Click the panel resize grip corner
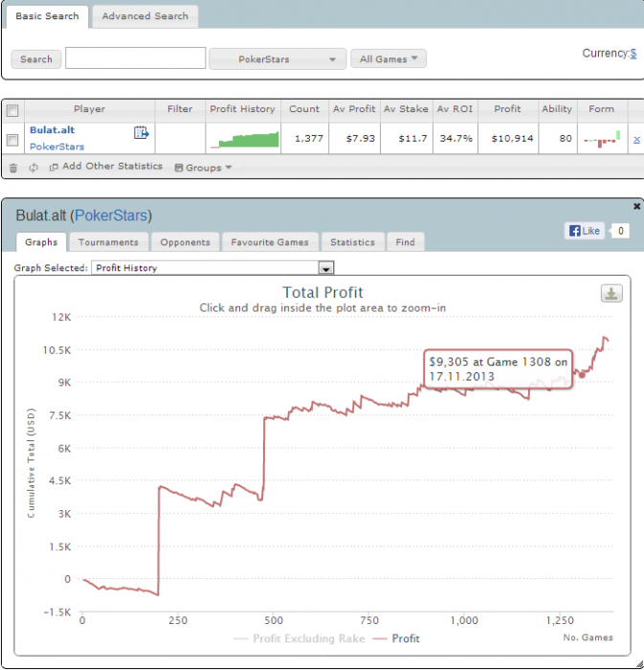The image size is (644, 670). (x=639, y=664)
